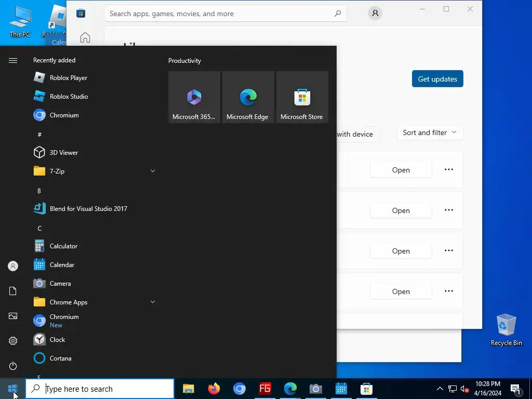Click the muted volume tray icon

464,389
